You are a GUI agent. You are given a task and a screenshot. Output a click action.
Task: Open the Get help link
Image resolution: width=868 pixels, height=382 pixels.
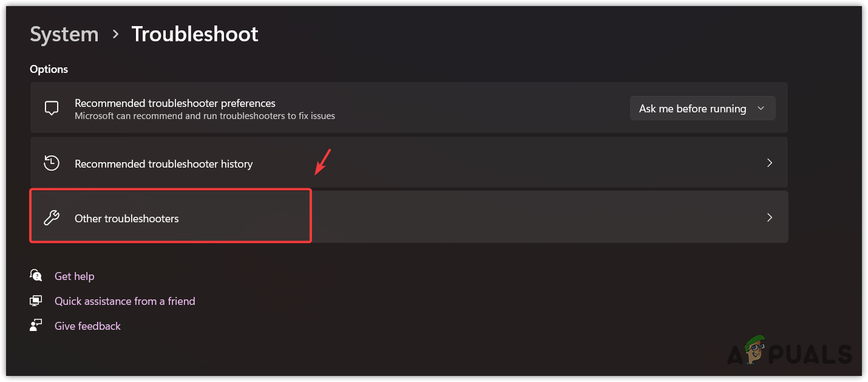[75, 276]
